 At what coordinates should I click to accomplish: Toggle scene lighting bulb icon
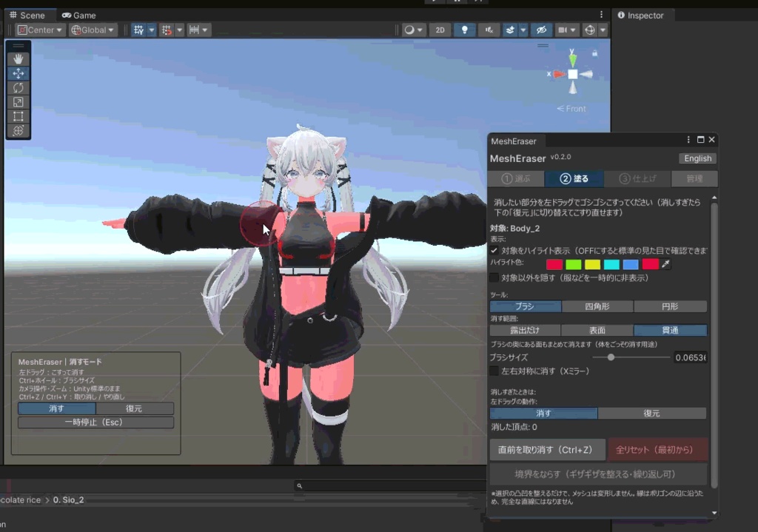pyautogui.click(x=465, y=30)
